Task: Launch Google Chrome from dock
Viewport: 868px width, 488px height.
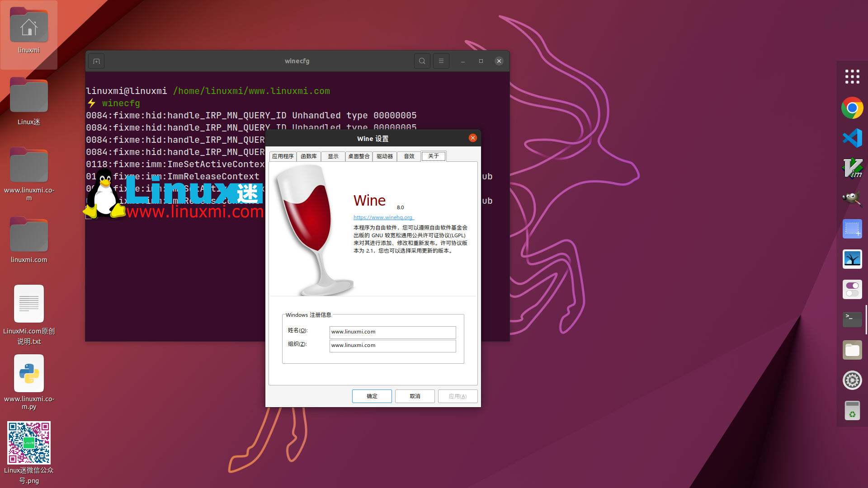Action: pyautogui.click(x=852, y=108)
